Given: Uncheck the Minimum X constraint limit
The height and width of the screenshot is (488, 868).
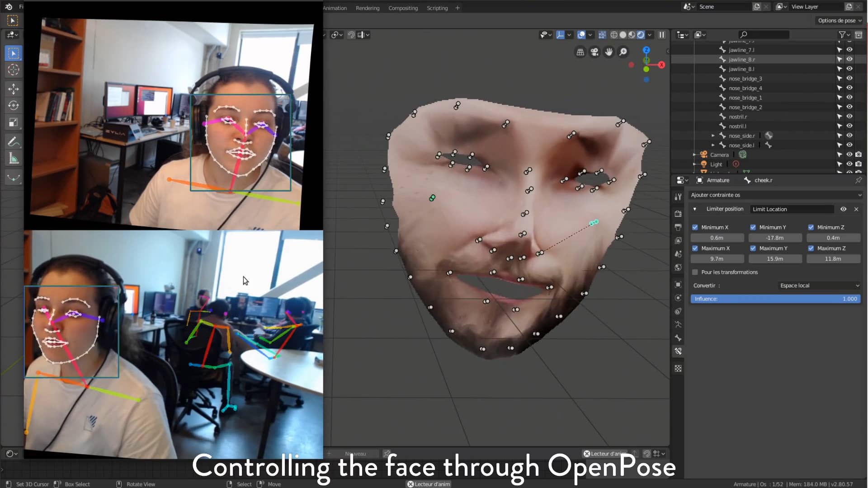Looking at the screenshot, I should [x=695, y=227].
